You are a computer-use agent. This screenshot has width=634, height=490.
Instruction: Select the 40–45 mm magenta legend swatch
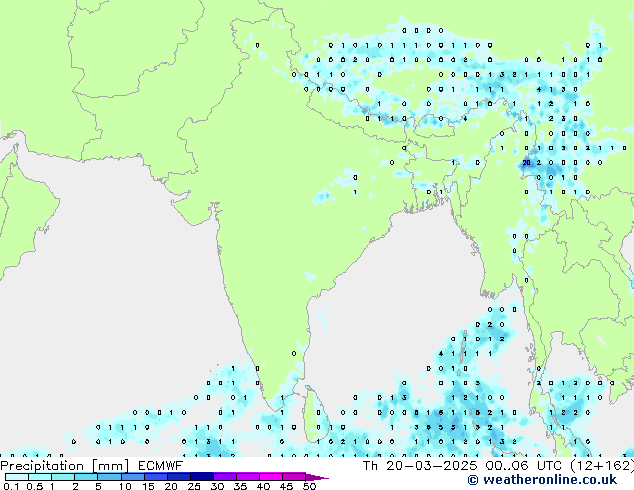pyautogui.click(x=271, y=477)
